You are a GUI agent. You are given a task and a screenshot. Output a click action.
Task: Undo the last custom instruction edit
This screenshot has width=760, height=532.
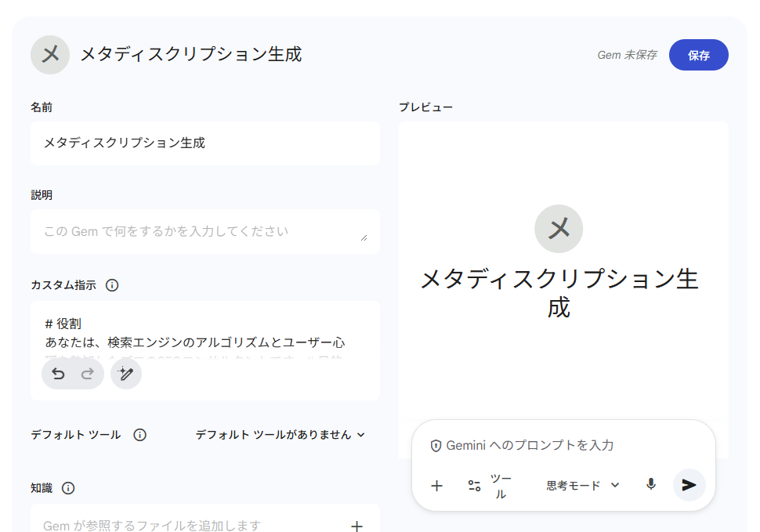click(58, 375)
